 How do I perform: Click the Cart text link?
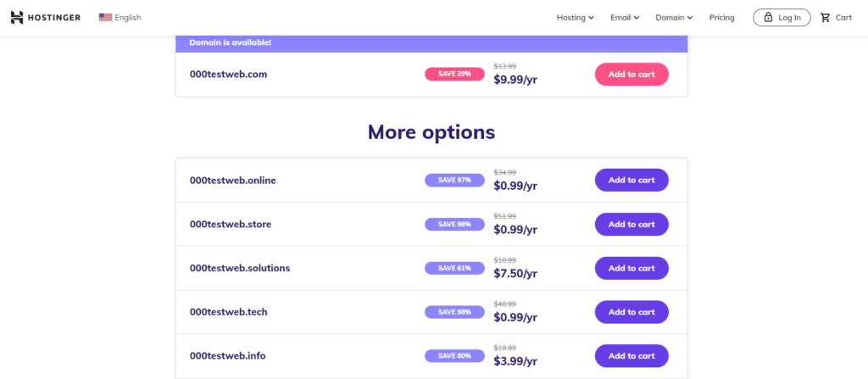pyautogui.click(x=843, y=17)
